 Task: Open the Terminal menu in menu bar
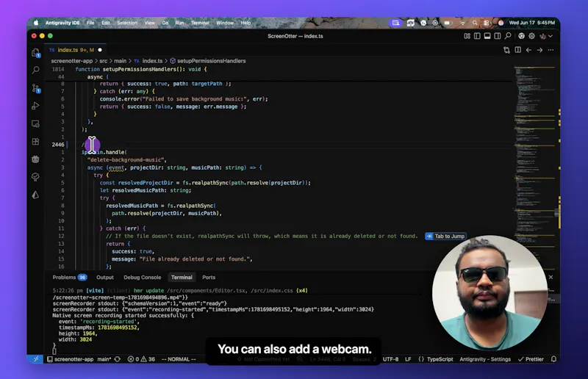pyautogui.click(x=200, y=23)
